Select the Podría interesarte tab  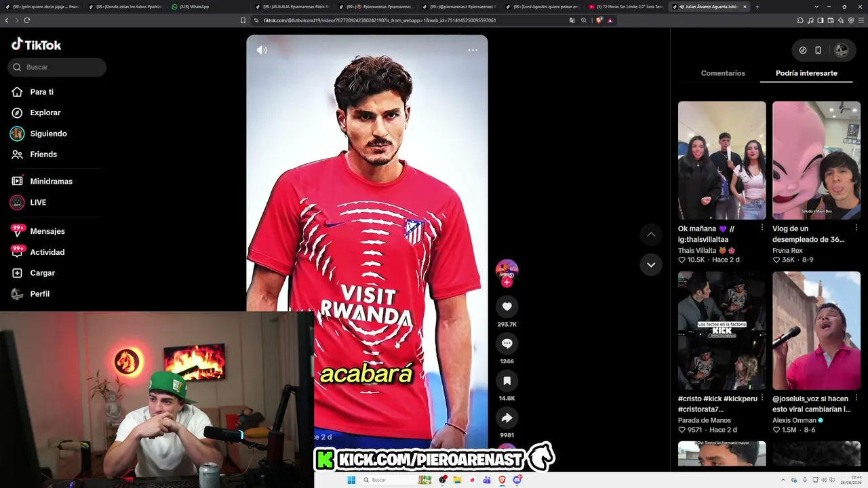(x=806, y=73)
